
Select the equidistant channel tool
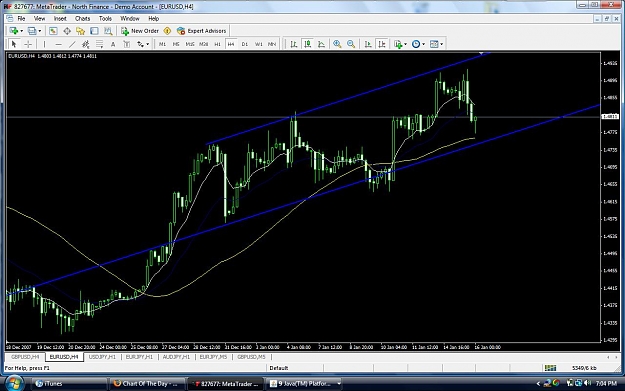click(x=85, y=44)
